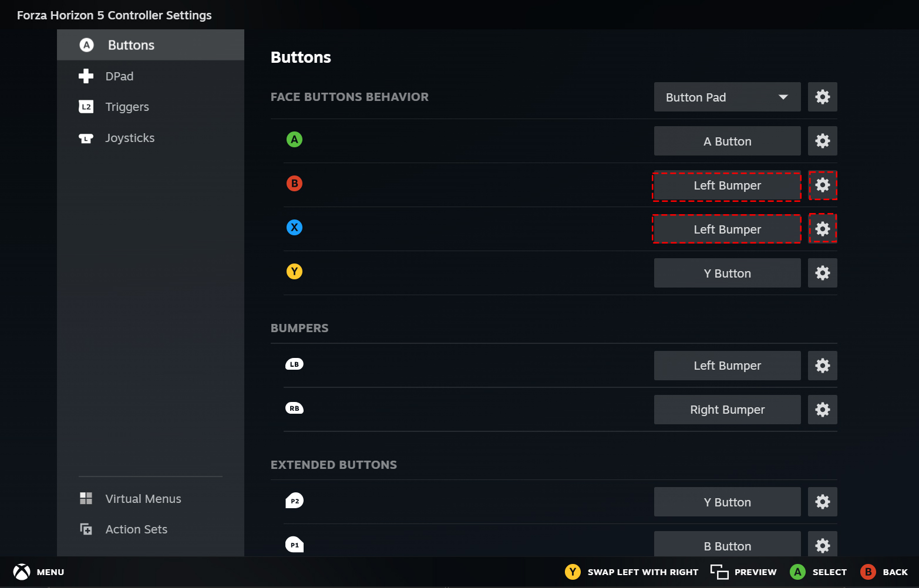This screenshot has height=588, width=919.
Task: Click gear icon beside Right Bumper binding
Action: [822, 410]
